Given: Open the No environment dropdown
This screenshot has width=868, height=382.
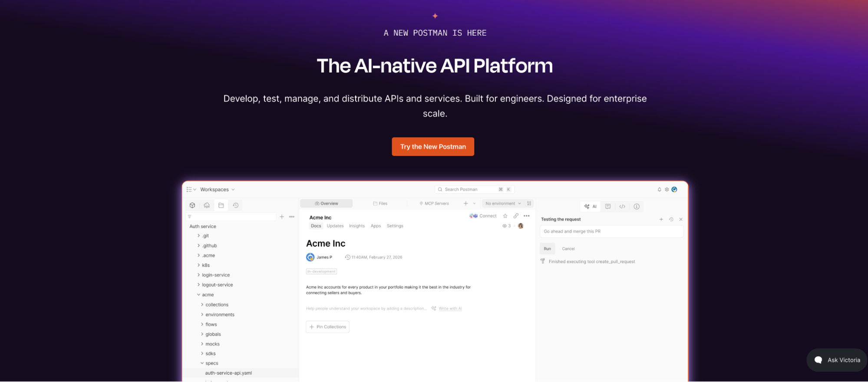Looking at the screenshot, I should tap(503, 203).
